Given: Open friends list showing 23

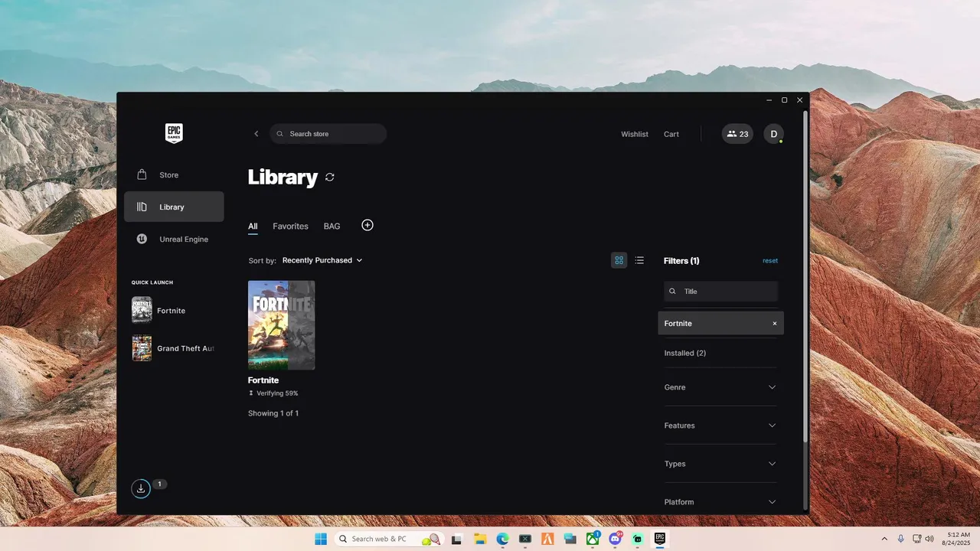Looking at the screenshot, I should click(737, 134).
